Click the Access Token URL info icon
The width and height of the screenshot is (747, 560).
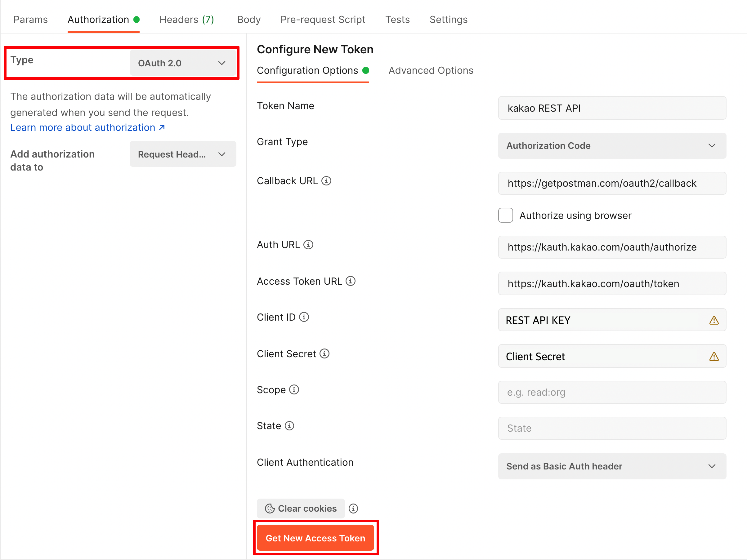[351, 281]
